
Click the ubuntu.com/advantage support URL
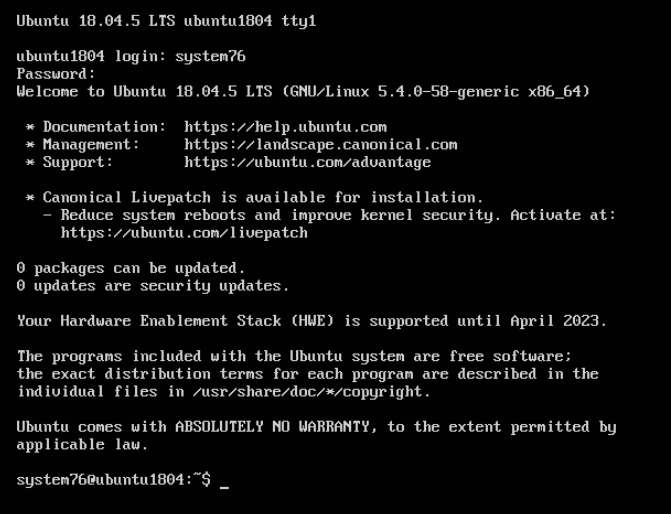tap(307, 162)
